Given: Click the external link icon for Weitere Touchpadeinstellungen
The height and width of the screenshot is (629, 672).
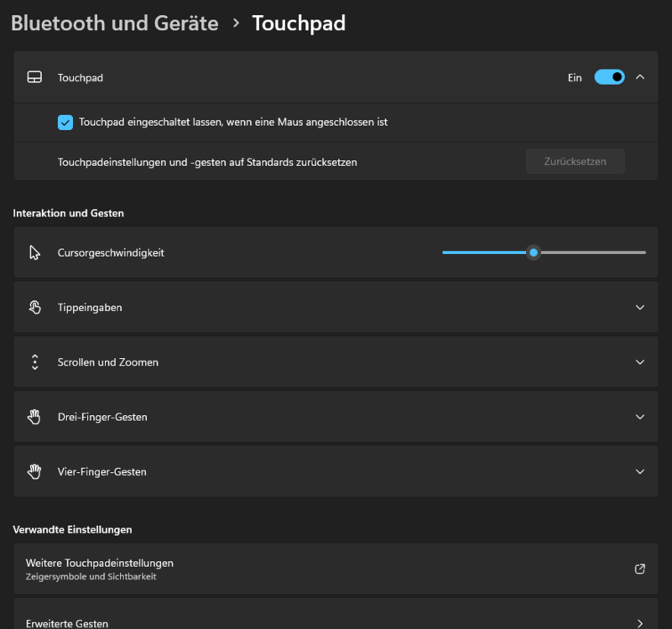Looking at the screenshot, I should pyautogui.click(x=640, y=569).
